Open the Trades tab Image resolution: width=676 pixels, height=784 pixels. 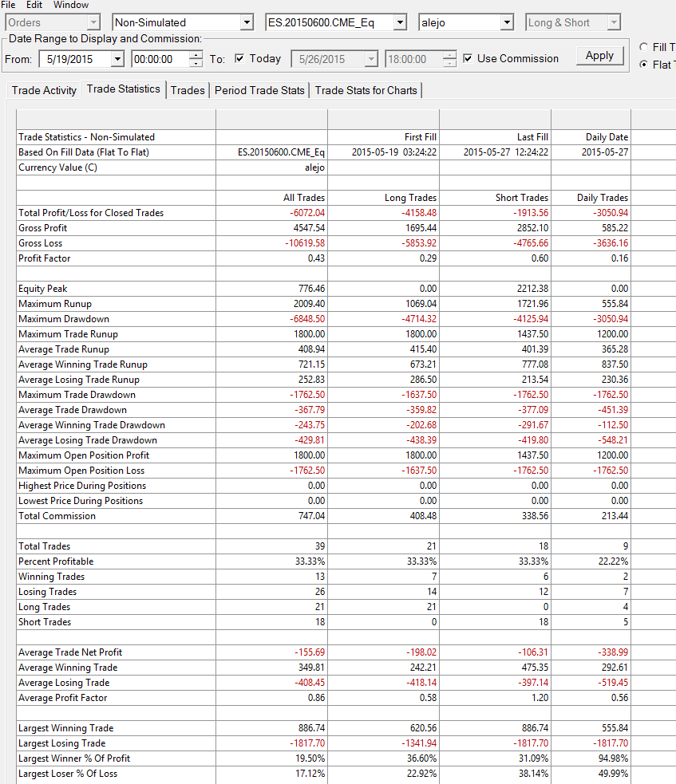click(x=188, y=90)
